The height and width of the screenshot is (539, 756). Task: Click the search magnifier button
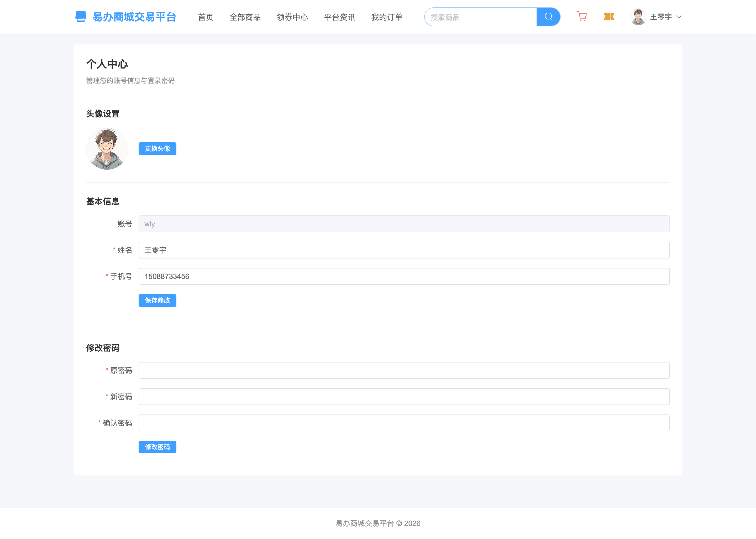point(548,17)
